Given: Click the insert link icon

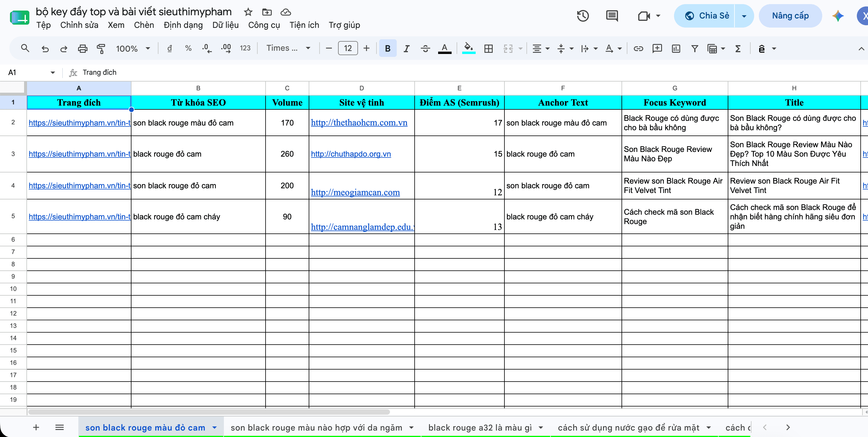Looking at the screenshot, I should click(x=638, y=48).
